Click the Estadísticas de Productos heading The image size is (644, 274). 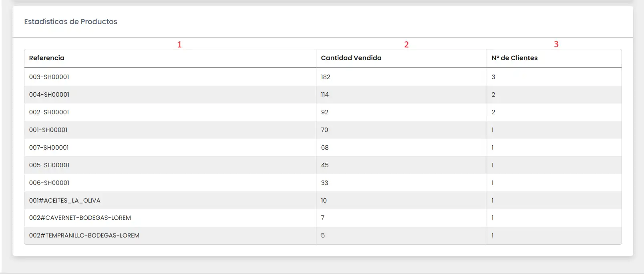coord(70,22)
